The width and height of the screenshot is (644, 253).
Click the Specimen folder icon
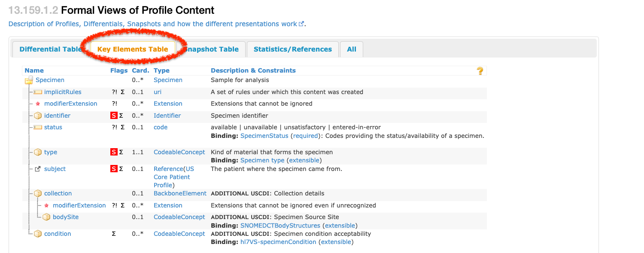29,80
